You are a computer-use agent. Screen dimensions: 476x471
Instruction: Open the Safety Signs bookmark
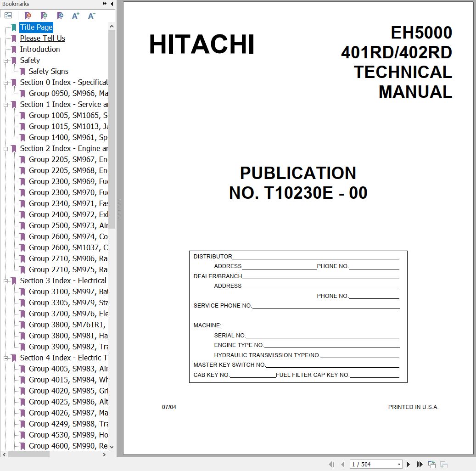(48, 71)
